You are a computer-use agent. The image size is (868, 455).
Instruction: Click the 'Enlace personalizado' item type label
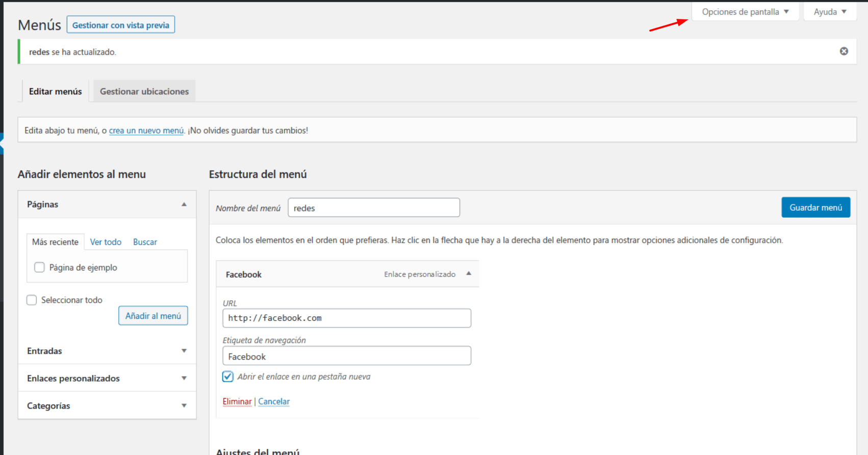coord(420,274)
